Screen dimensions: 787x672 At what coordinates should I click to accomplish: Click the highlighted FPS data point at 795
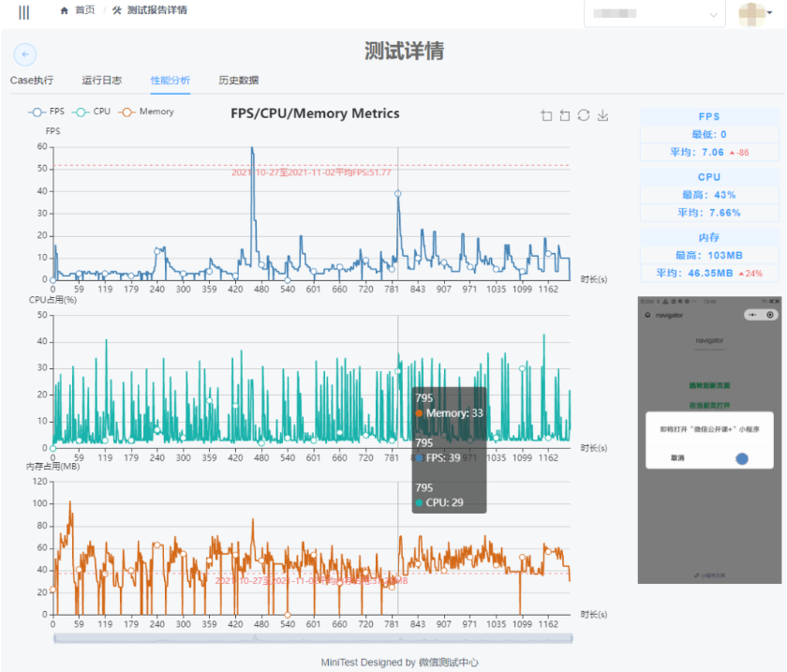tap(397, 193)
